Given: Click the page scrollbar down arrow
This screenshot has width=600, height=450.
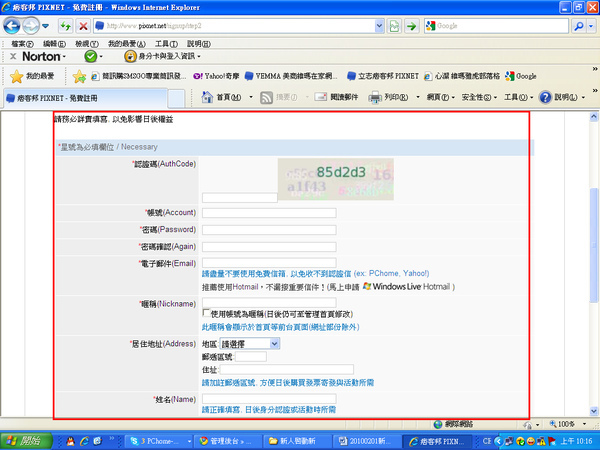Looking at the screenshot, I should pyautogui.click(x=594, y=411).
